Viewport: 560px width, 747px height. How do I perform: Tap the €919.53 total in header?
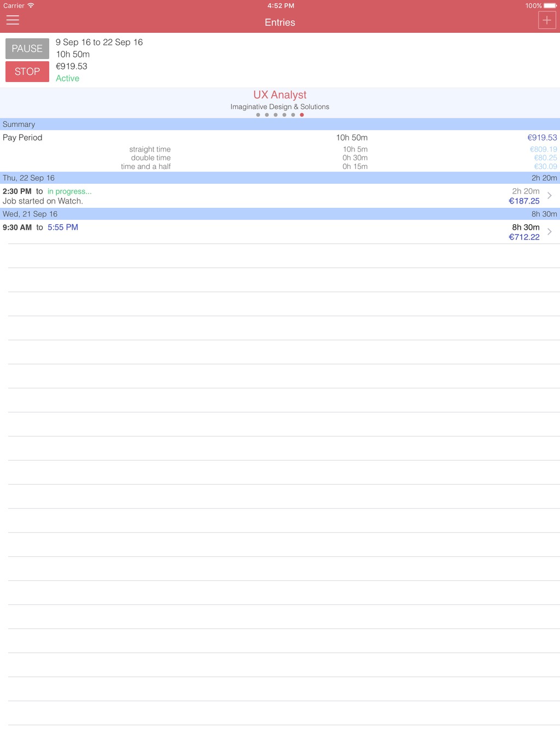72,66
